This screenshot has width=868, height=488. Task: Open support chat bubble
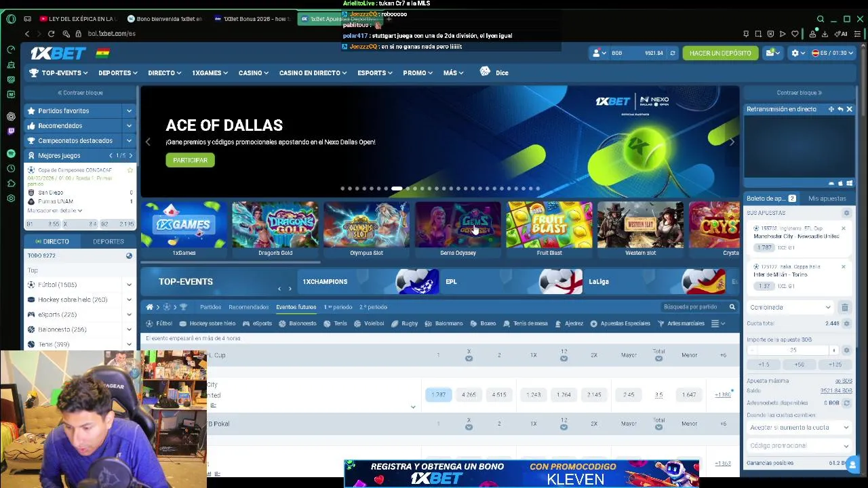(x=853, y=464)
